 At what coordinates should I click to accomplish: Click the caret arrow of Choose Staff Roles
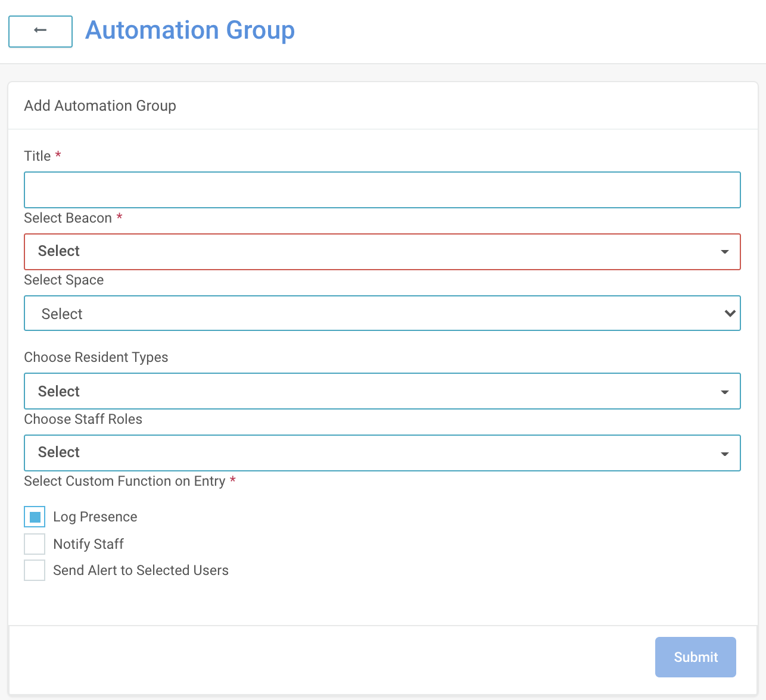tap(724, 454)
